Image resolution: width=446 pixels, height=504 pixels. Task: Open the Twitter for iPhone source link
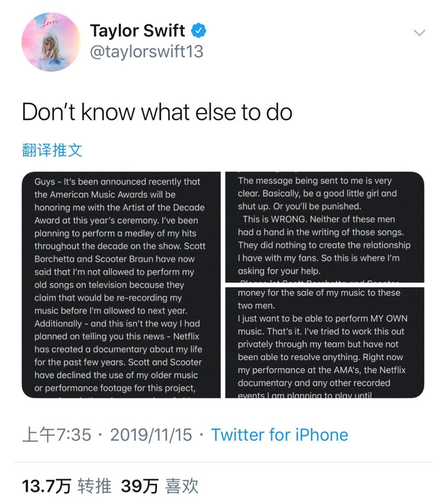pos(280,435)
